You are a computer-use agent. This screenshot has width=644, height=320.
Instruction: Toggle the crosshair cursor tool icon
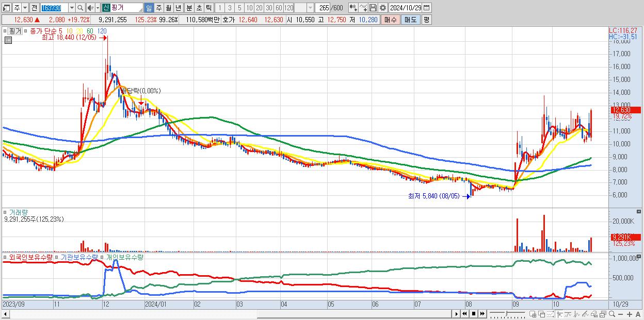559,314
